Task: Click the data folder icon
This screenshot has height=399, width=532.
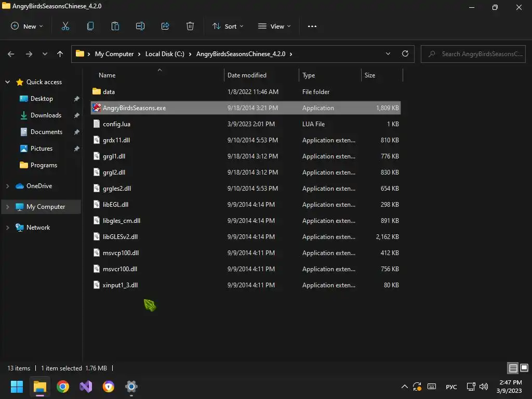Action: pos(97,91)
